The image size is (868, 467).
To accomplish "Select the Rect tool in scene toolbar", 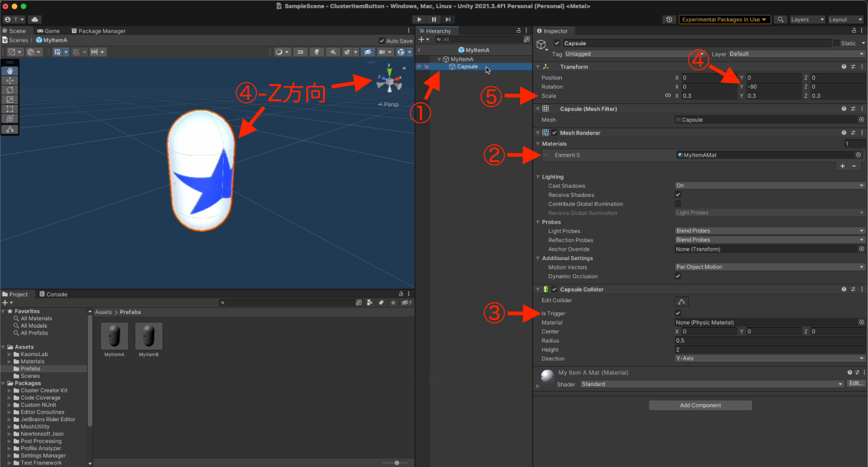I will point(10,109).
